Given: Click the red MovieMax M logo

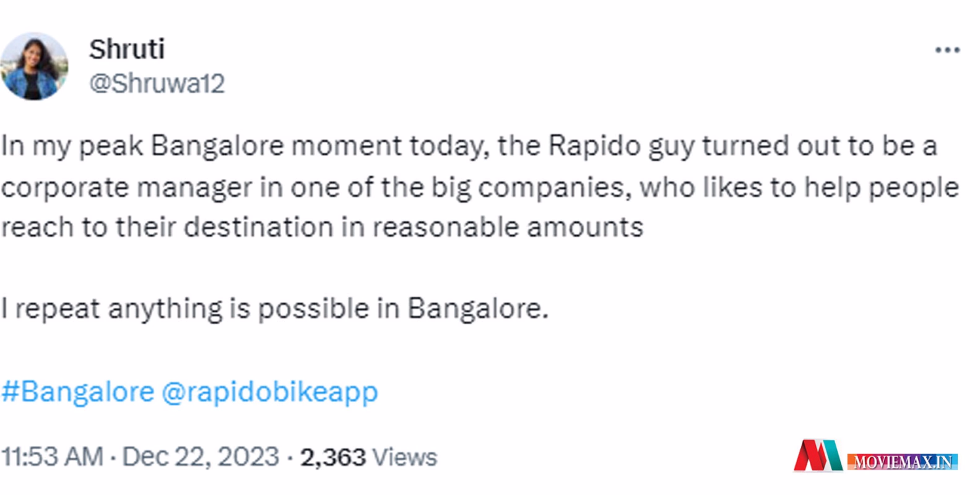Looking at the screenshot, I should [817, 456].
